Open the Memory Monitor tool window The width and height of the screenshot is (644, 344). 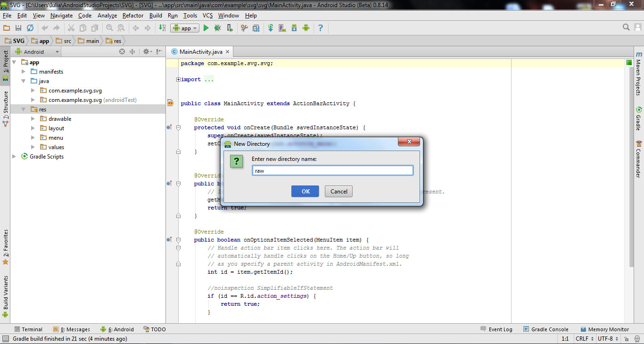(x=604, y=329)
